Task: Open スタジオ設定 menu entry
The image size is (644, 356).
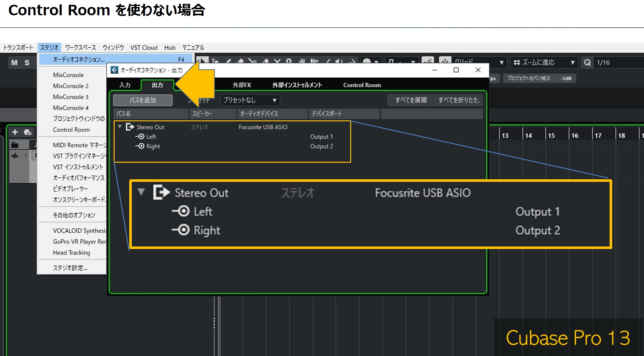Action: 70,268
